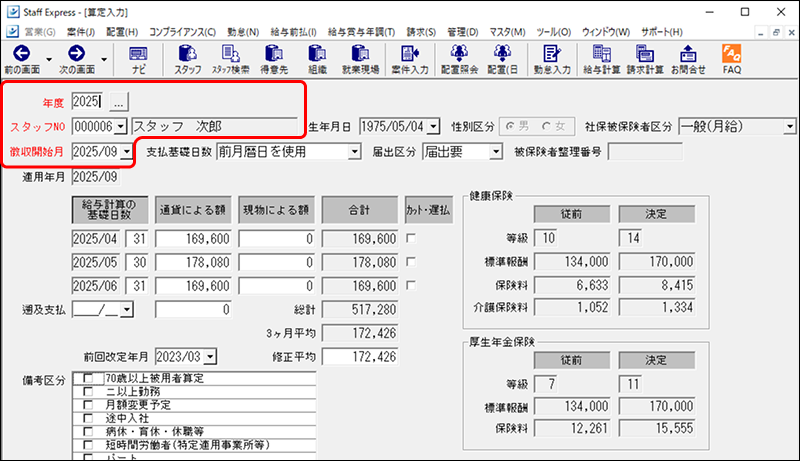Click the 年度 input field

point(87,101)
